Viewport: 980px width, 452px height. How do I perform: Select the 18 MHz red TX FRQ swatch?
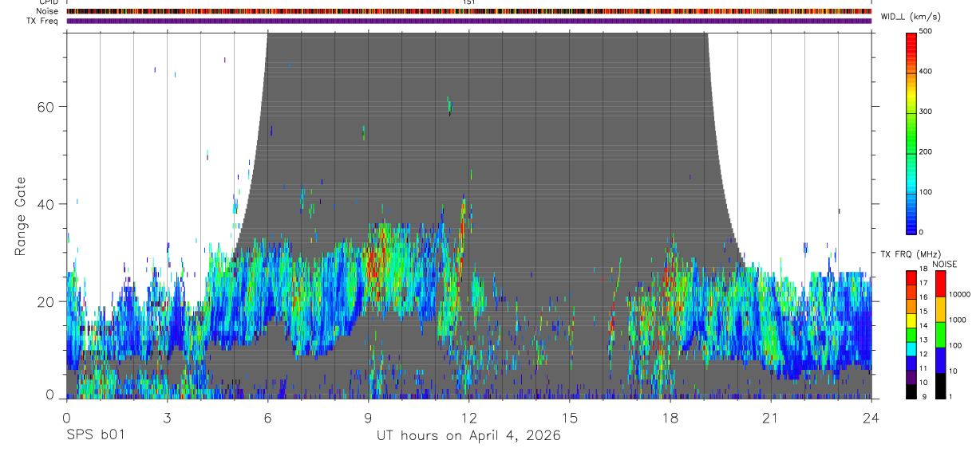(911, 277)
